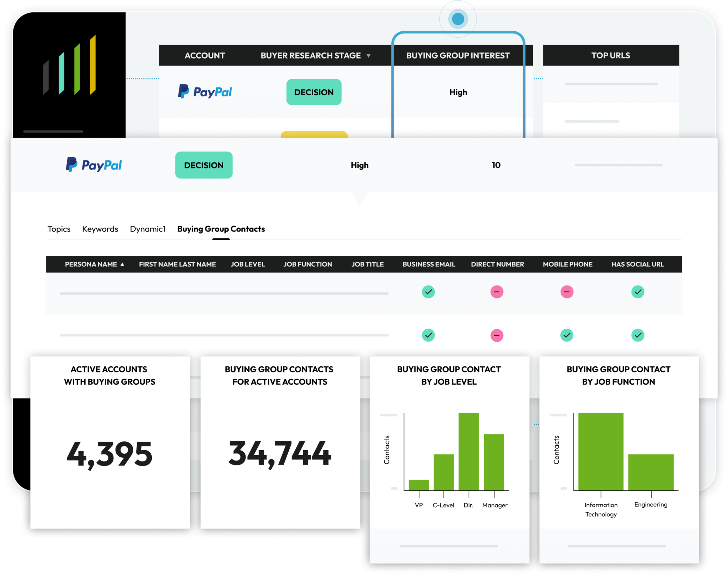Click second row Business Email checkmark
Screen dimensions: 728x574
click(428, 335)
